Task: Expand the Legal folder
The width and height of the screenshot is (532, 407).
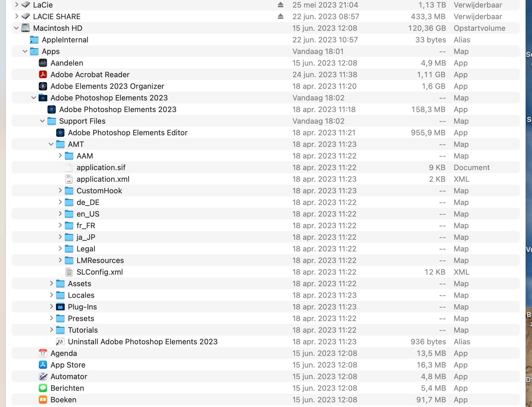Action: pyautogui.click(x=60, y=248)
